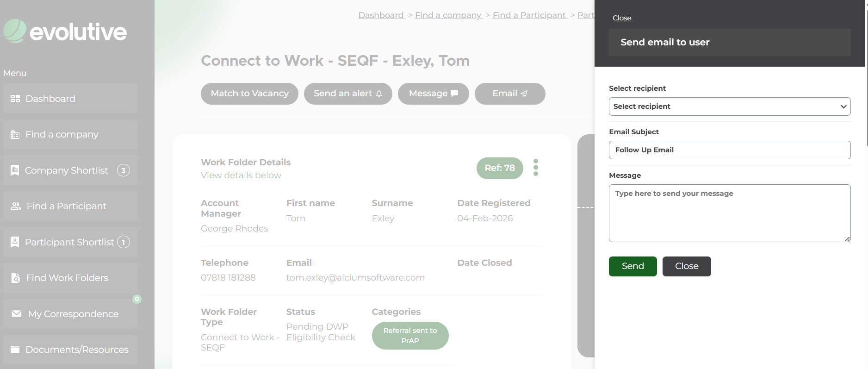Screen dimensions: 868x369
Task: Click the Company Shortlist bookmark icon
Action: pyautogui.click(x=15, y=170)
